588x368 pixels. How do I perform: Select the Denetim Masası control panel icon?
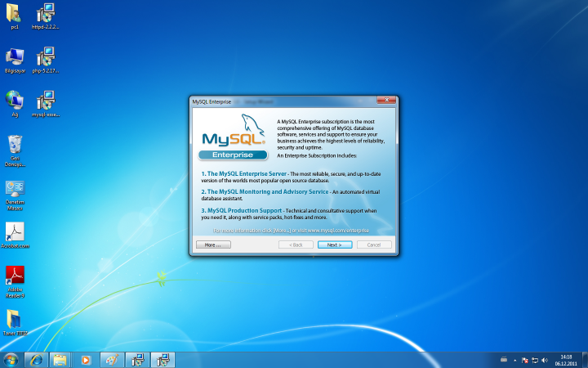15,189
